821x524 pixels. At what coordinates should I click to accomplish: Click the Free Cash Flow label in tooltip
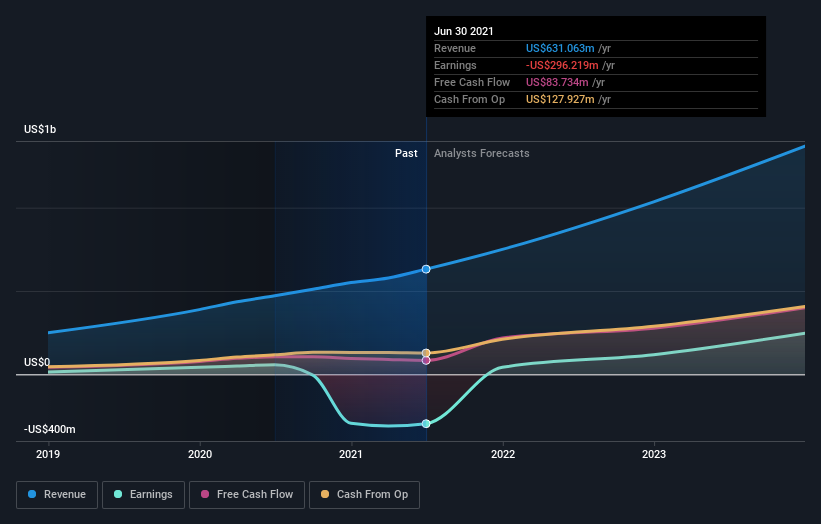472,82
